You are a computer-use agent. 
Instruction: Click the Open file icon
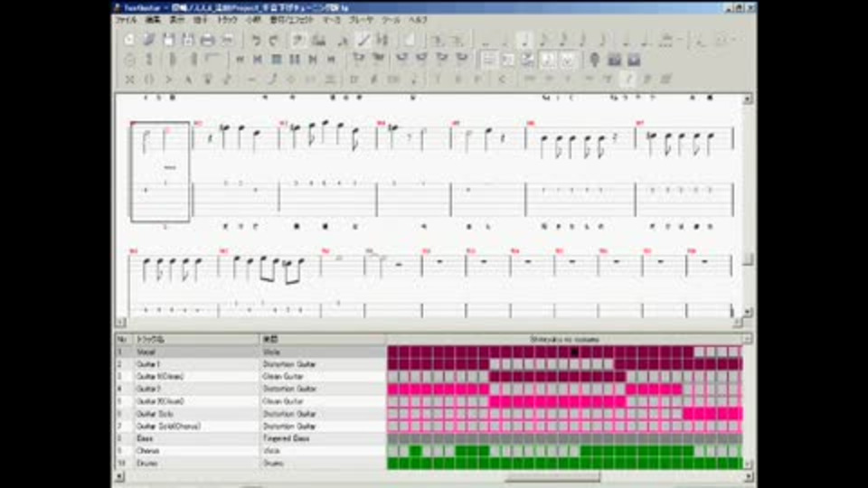coord(148,40)
